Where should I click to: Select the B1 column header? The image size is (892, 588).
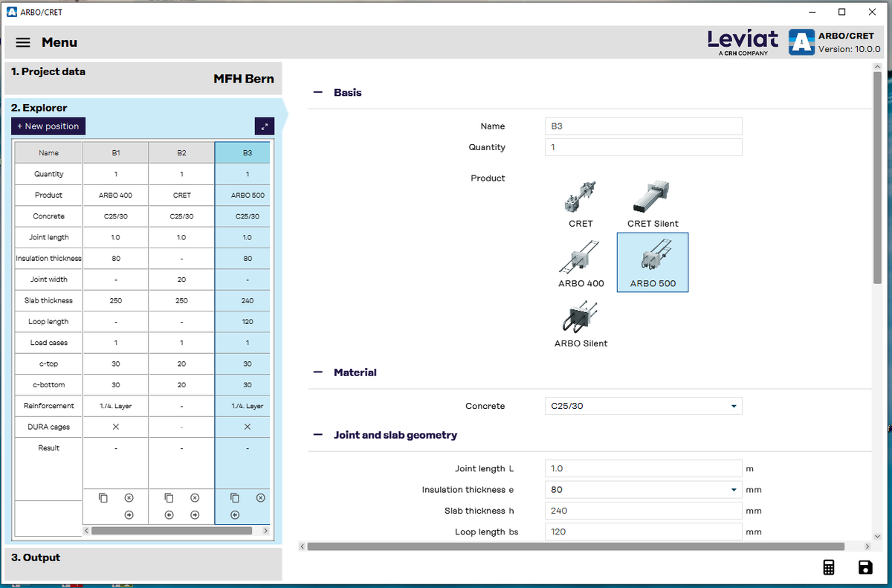pos(115,153)
